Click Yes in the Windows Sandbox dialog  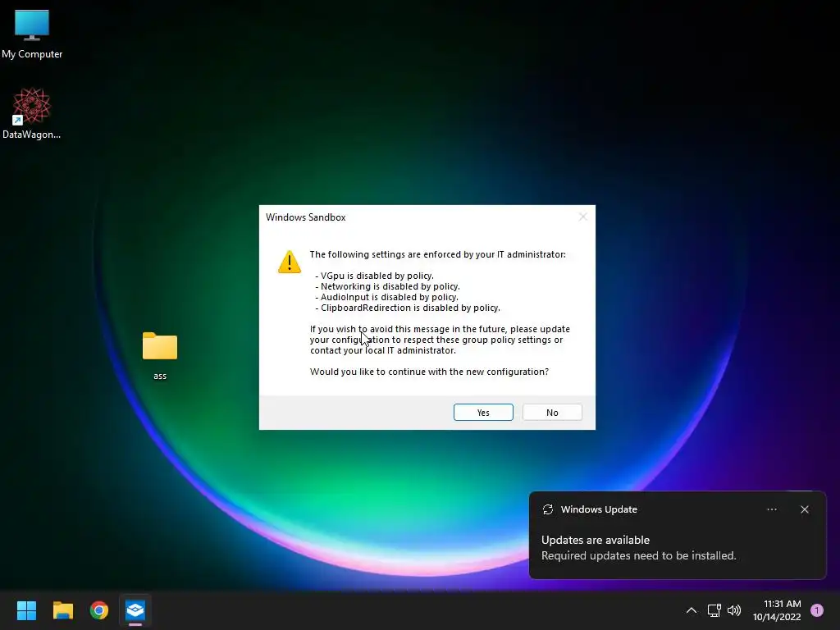[483, 413]
